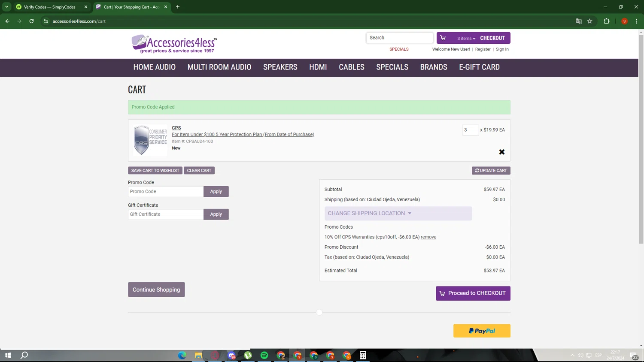Open the browser Extensions menu
This screenshot has height=362, width=644.
pyautogui.click(x=607, y=21)
